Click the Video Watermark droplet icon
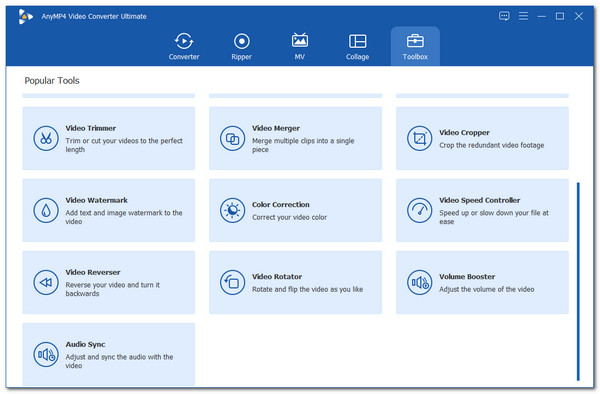Viewport: 600px width, 394px height. click(x=46, y=210)
